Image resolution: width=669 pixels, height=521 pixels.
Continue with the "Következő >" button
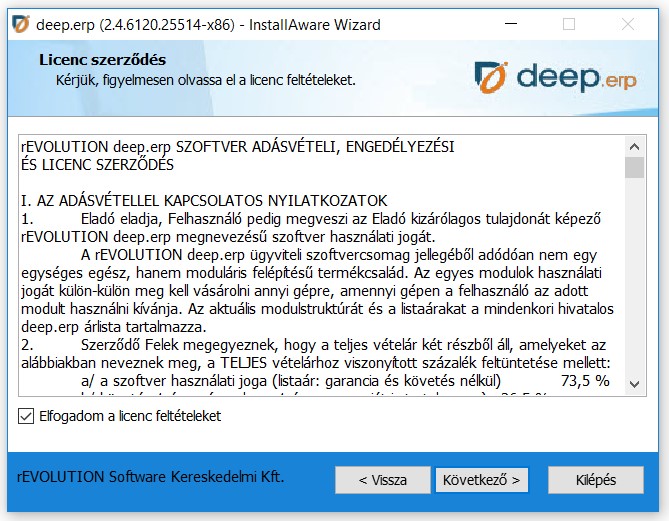(482, 480)
